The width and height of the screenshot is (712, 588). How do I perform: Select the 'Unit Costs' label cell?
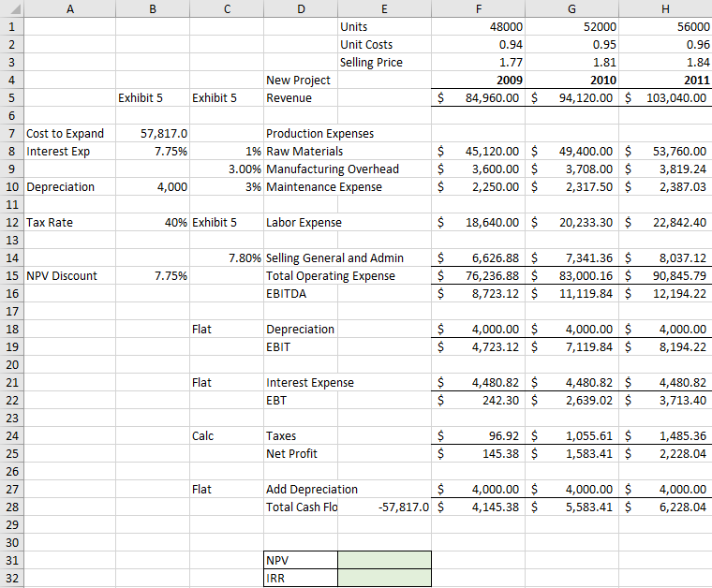385,44
